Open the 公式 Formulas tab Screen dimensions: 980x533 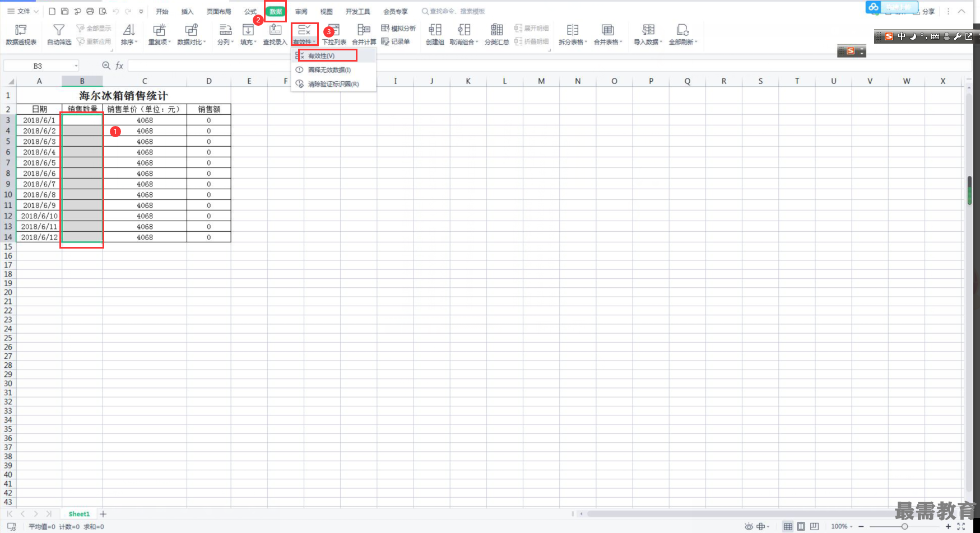[250, 11]
